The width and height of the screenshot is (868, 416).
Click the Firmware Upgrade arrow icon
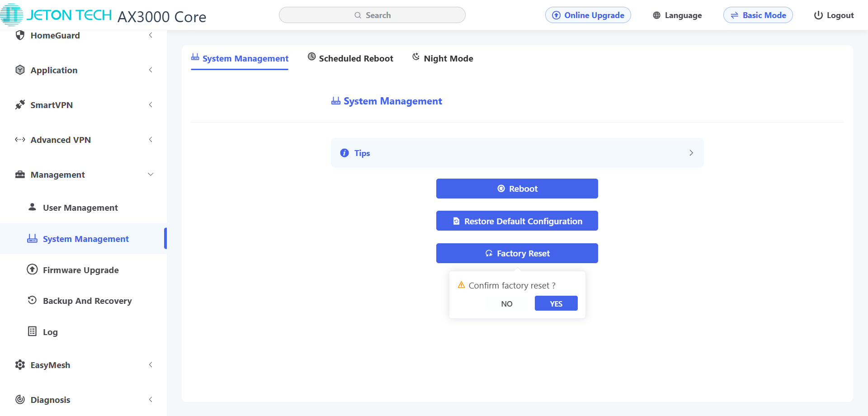32,269
